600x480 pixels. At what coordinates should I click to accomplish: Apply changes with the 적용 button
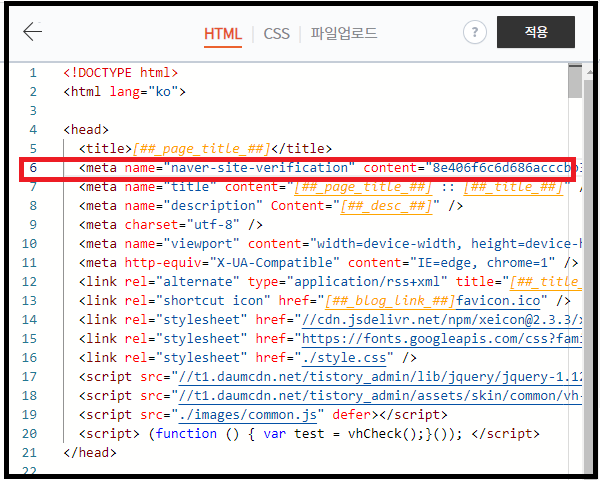[x=536, y=32]
